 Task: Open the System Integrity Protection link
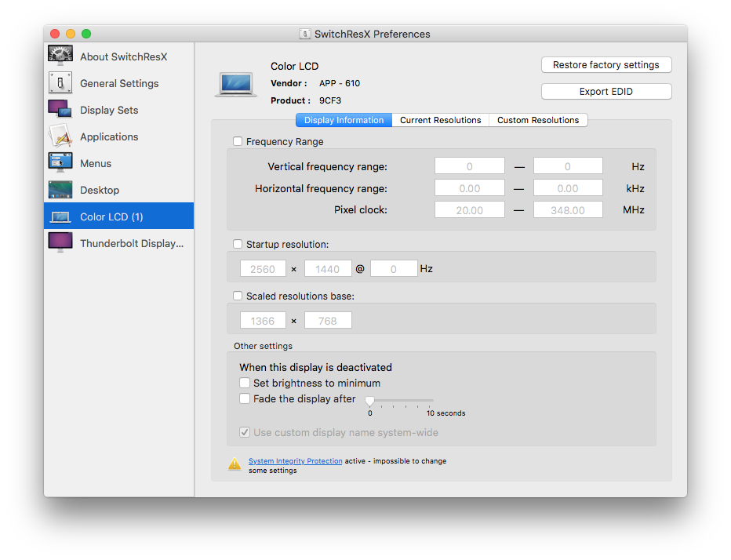coord(295,460)
